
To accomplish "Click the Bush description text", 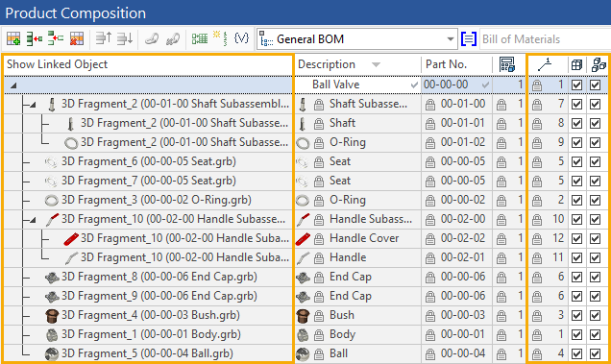I will 342,315.
